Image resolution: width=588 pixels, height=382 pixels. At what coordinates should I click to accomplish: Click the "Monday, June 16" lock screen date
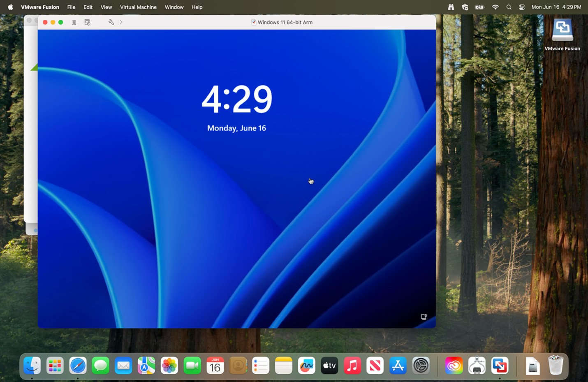click(236, 128)
